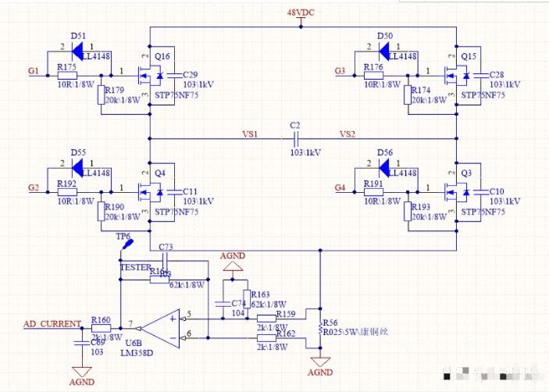Select MOSFET Q16 symbol
The height and width of the screenshot is (392, 549).
(x=152, y=75)
